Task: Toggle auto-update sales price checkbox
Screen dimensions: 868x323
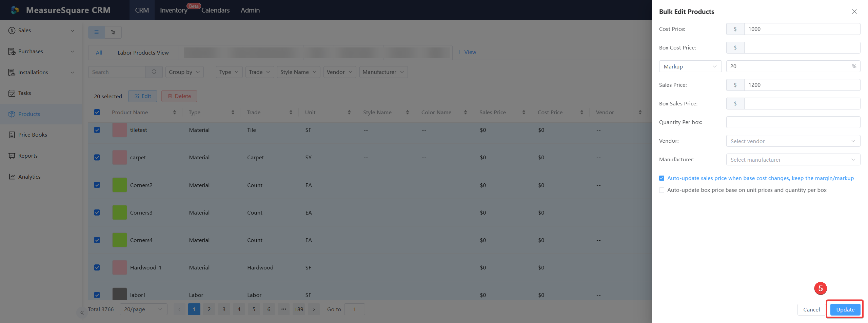Action: click(662, 178)
